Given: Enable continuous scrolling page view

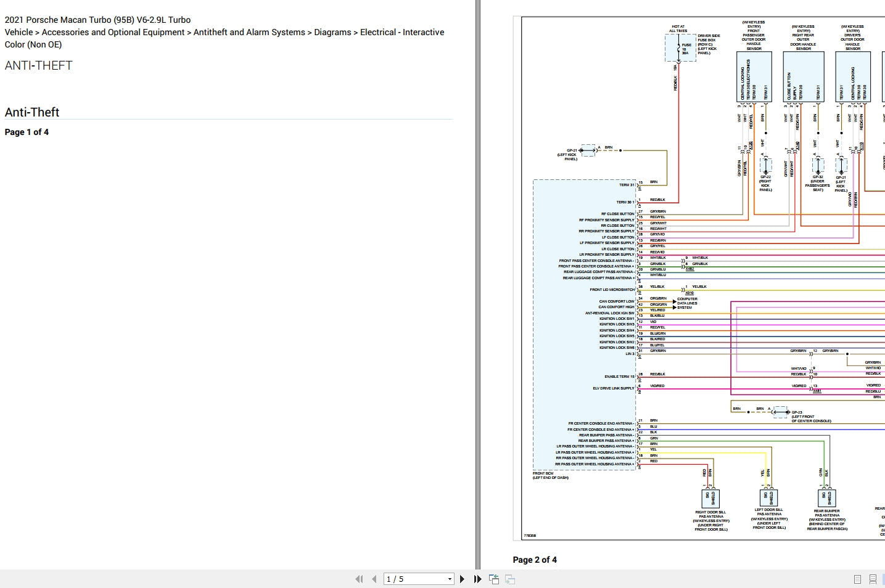Looking at the screenshot, I should pyautogui.click(x=873, y=579).
